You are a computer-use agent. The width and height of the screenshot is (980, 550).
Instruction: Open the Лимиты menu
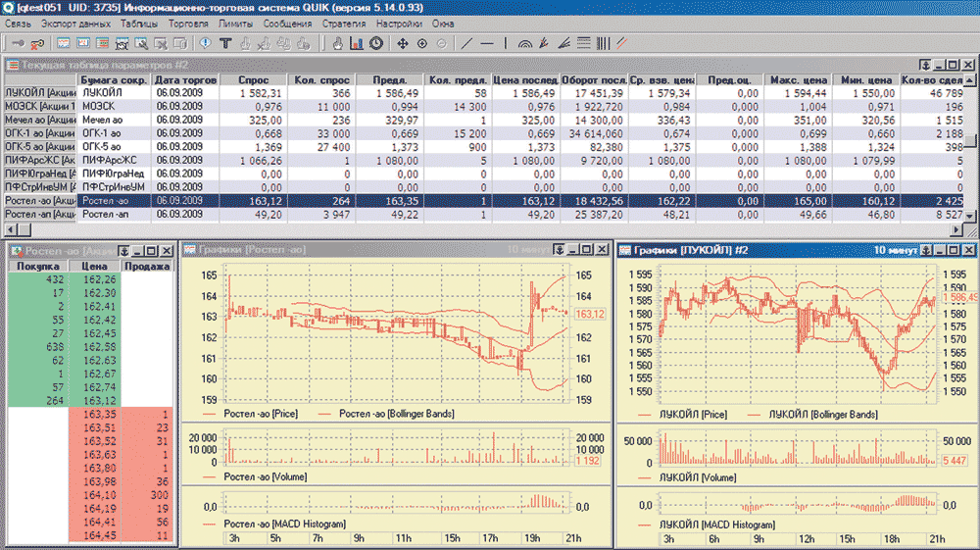point(235,24)
